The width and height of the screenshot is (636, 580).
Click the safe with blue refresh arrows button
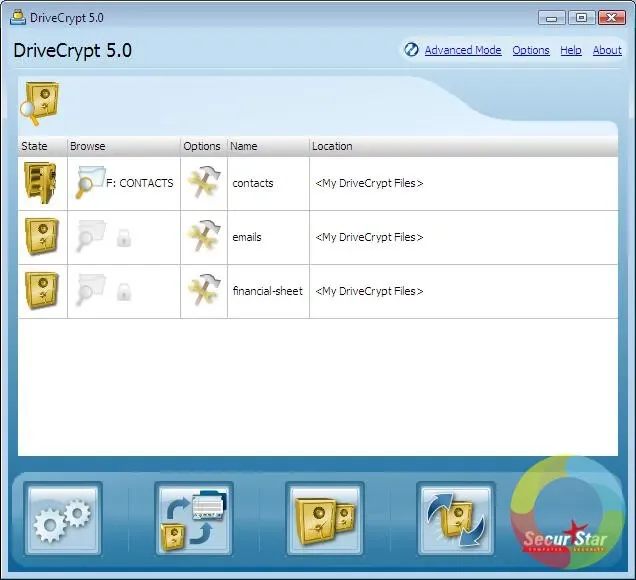pos(456,519)
